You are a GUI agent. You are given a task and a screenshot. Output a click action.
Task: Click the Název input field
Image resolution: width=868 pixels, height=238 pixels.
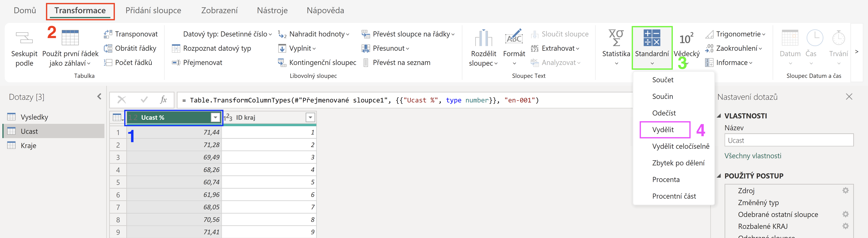(789, 140)
